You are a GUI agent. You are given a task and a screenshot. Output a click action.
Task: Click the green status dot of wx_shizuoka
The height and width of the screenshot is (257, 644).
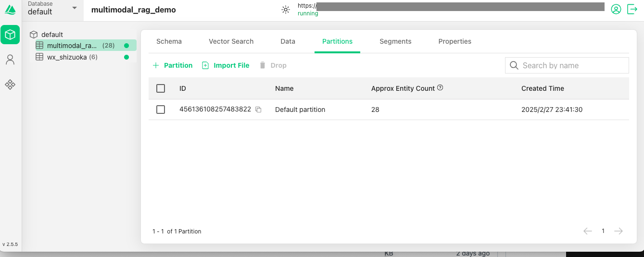[x=126, y=57]
